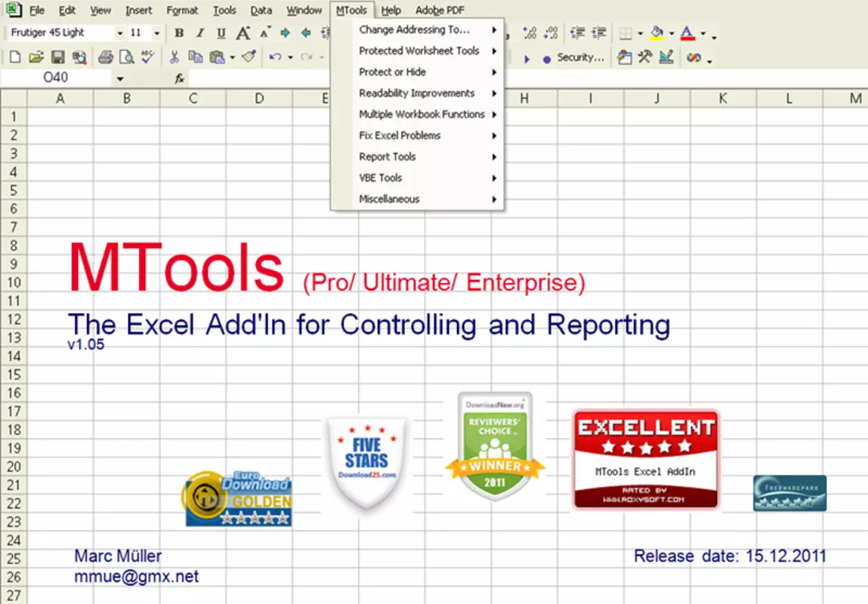Click the right-pointing teal arrow icon

pyautogui.click(x=285, y=33)
